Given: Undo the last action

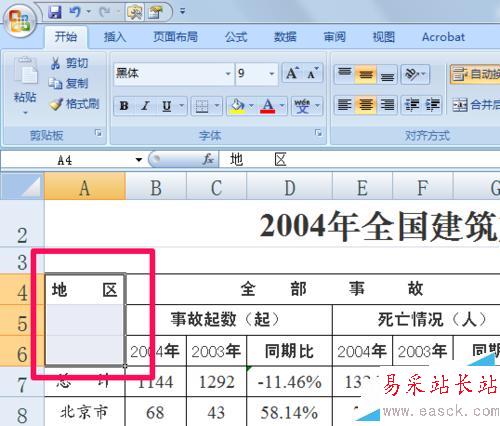Looking at the screenshot, I should [x=75, y=13].
